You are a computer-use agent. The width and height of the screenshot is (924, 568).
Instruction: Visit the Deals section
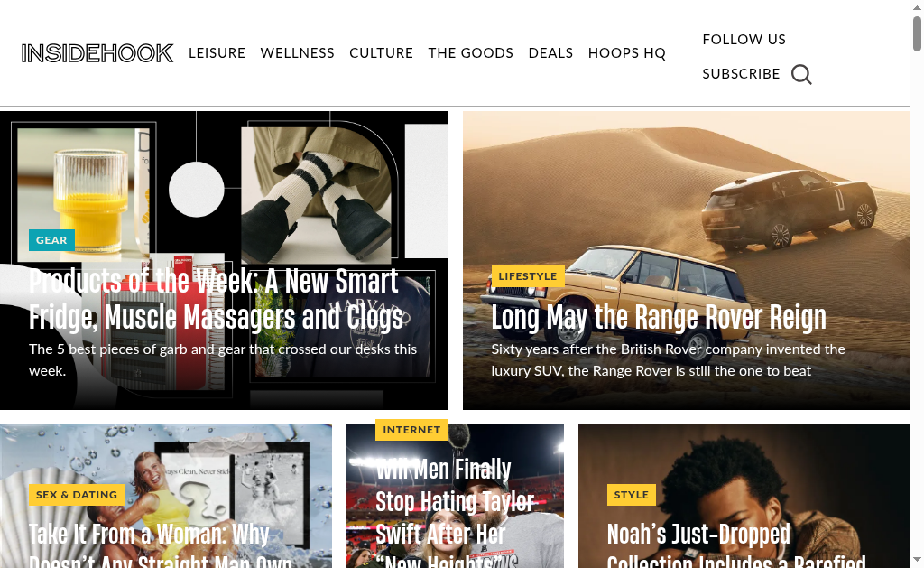(x=550, y=53)
